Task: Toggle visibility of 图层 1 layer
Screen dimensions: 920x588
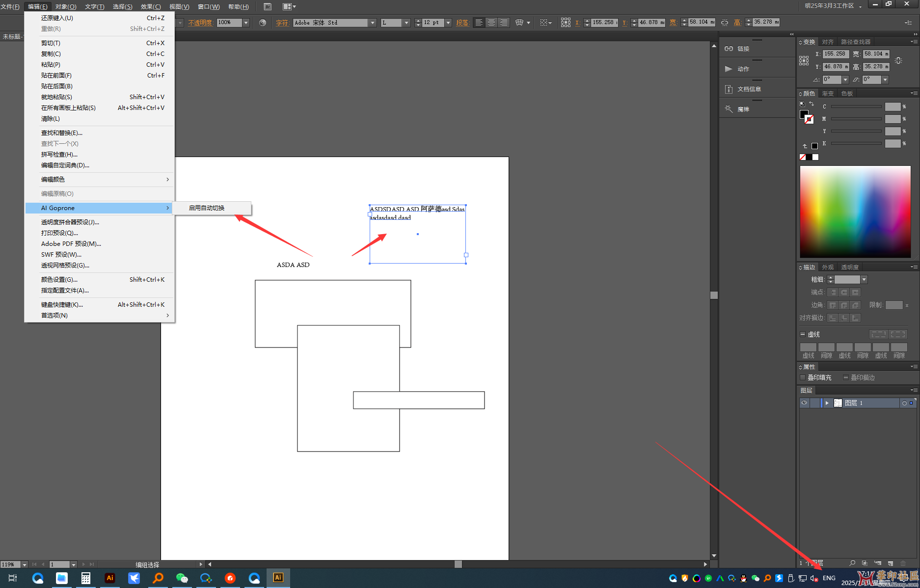Action: pyautogui.click(x=804, y=403)
